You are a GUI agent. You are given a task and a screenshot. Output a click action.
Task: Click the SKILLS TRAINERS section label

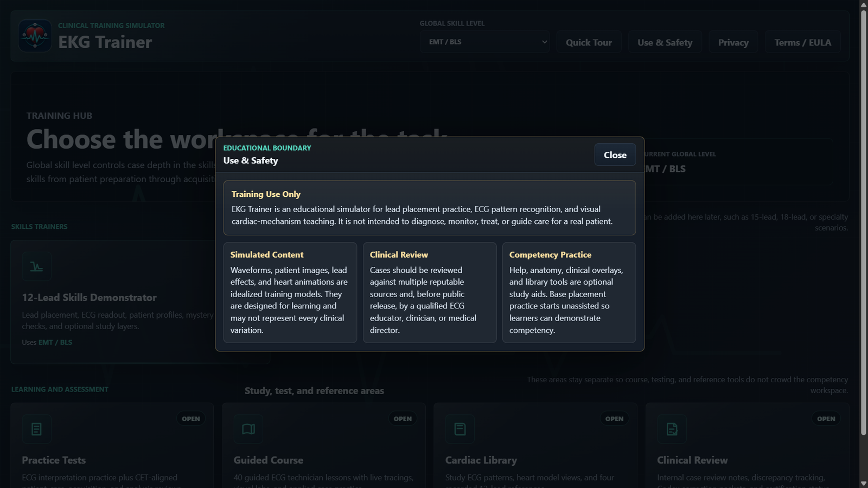(x=39, y=227)
